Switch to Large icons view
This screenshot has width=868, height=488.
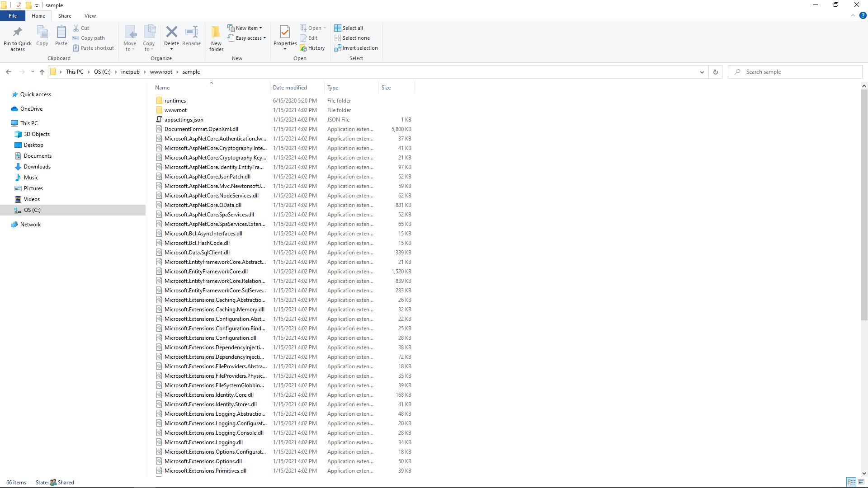[x=861, y=483]
